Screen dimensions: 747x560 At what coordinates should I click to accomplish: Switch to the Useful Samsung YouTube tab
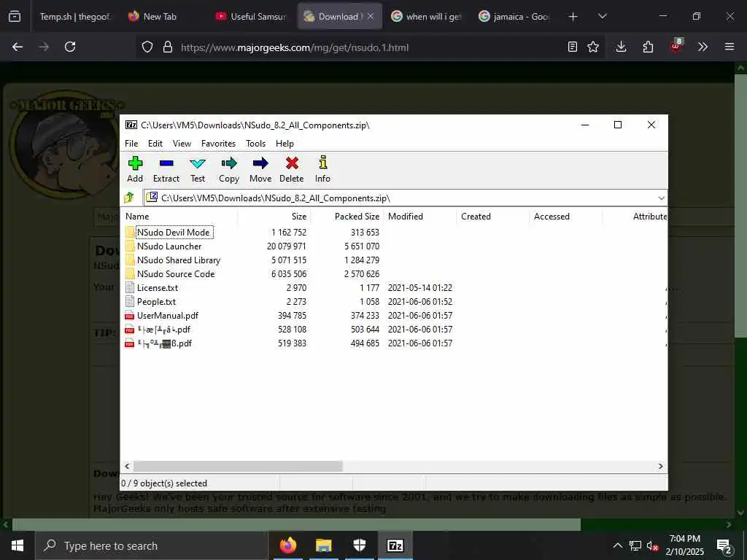click(x=251, y=16)
